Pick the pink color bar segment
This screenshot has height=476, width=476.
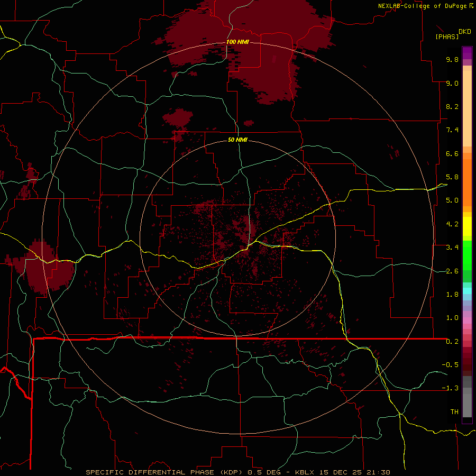467,321
